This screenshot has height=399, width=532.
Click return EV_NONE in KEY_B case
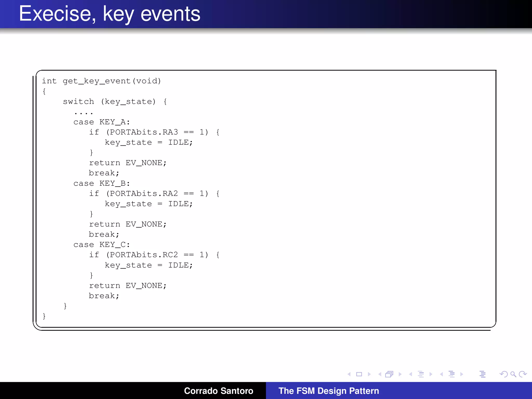coord(128,224)
